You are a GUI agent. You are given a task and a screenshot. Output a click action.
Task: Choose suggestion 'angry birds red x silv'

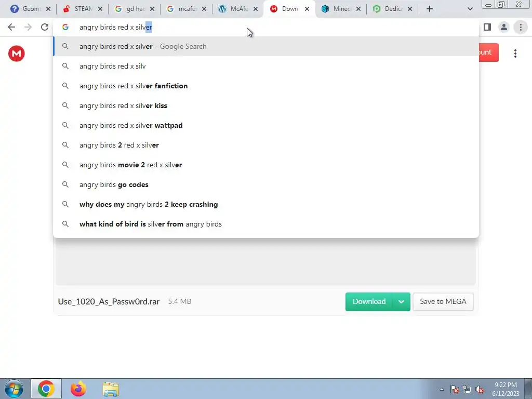[x=267, y=66]
